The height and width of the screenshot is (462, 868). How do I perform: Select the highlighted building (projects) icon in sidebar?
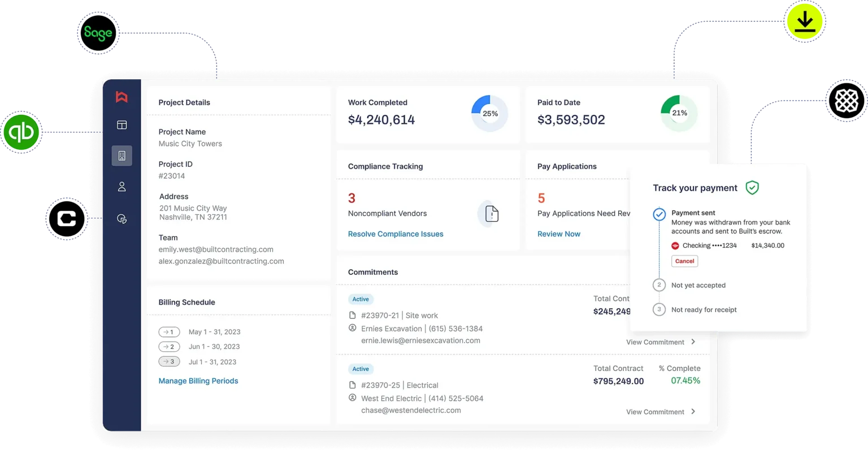pos(121,155)
